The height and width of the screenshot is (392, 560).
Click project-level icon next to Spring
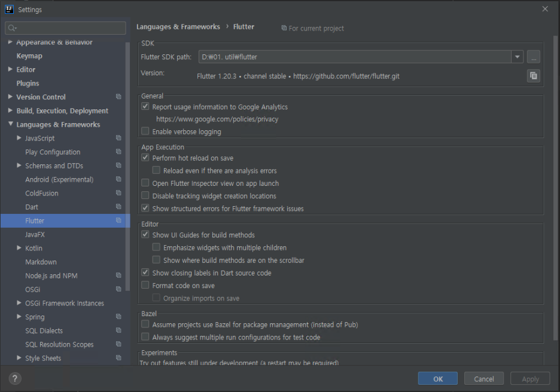point(118,316)
